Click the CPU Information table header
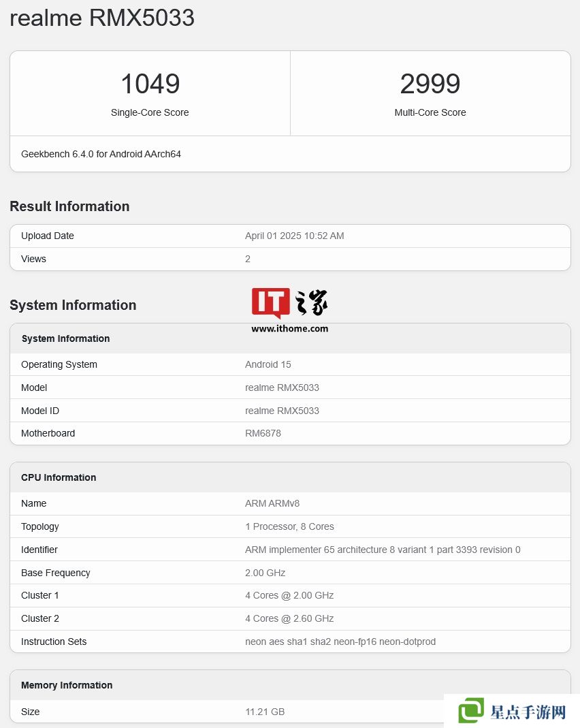This screenshot has height=728, width=580. pos(59,477)
